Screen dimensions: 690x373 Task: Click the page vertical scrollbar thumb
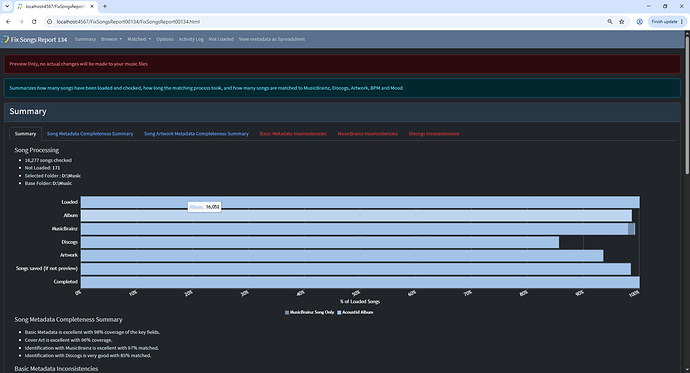[687, 106]
